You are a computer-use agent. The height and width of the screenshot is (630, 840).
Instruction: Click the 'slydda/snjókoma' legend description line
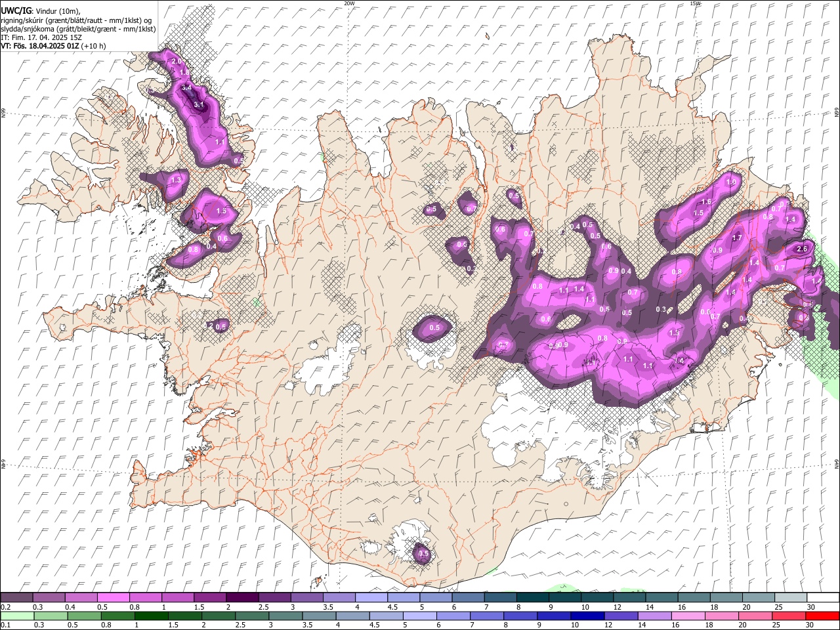tap(79, 29)
